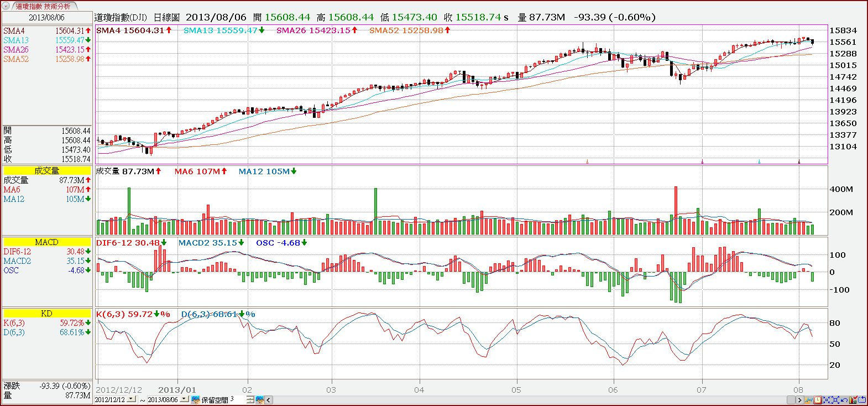
Task: Open the orange-blue chart line settings icon
Action: pyautogui.click(x=809, y=400)
